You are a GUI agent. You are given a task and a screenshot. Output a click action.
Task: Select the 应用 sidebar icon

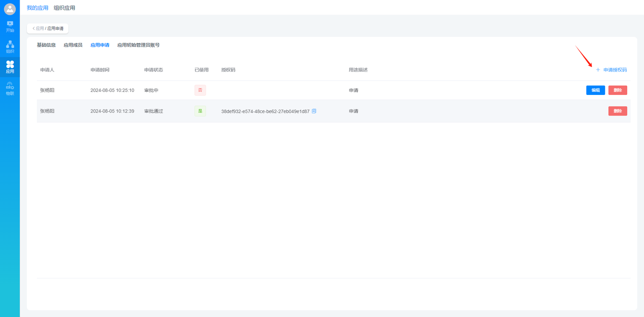click(10, 67)
